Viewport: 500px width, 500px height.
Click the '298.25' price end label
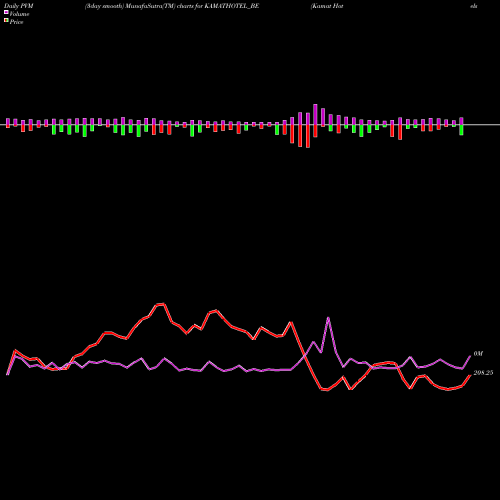[483, 373]
